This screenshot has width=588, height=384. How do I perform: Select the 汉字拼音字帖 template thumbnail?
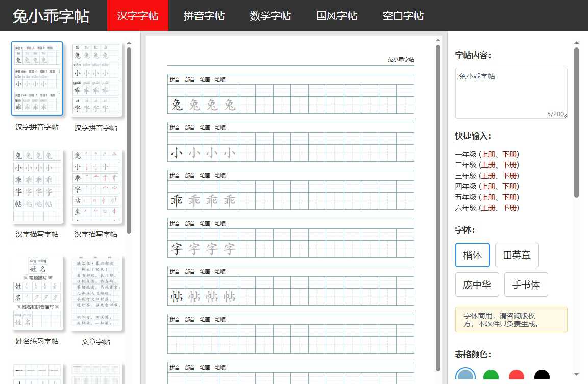coord(37,78)
